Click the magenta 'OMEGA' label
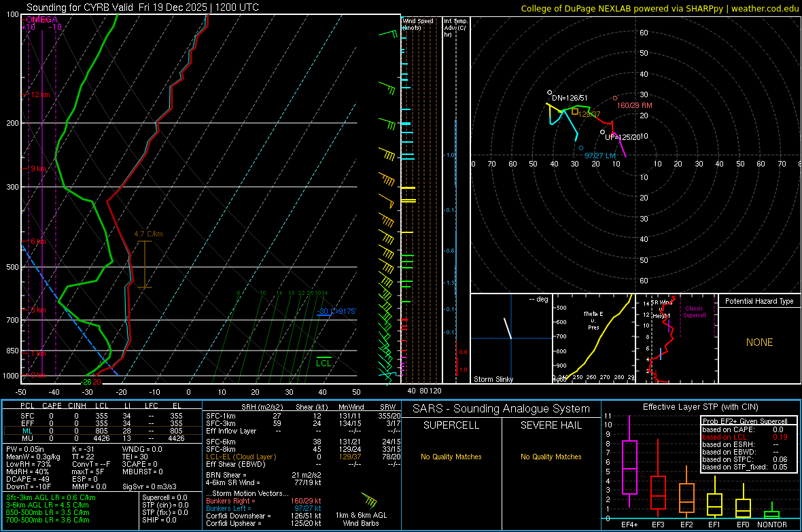This screenshot has height=532, width=802. [41, 20]
